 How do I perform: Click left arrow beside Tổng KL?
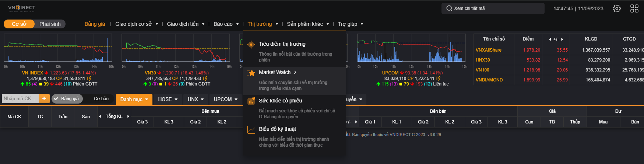(x=100, y=116)
